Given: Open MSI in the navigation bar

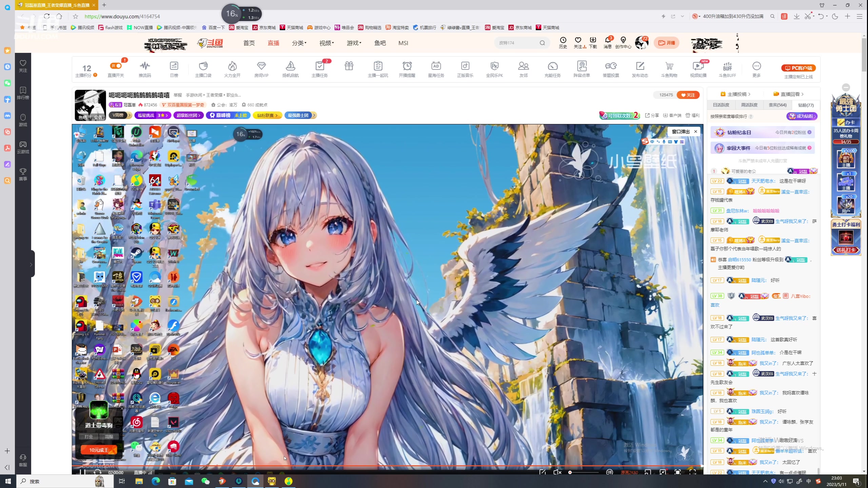Looking at the screenshot, I should point(403,43).
